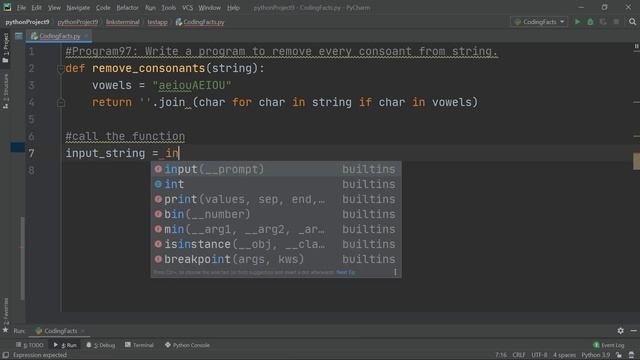This screenshot has height=360, width=640.
Task: Start debugging with the green bug icon
Action: 590,22
